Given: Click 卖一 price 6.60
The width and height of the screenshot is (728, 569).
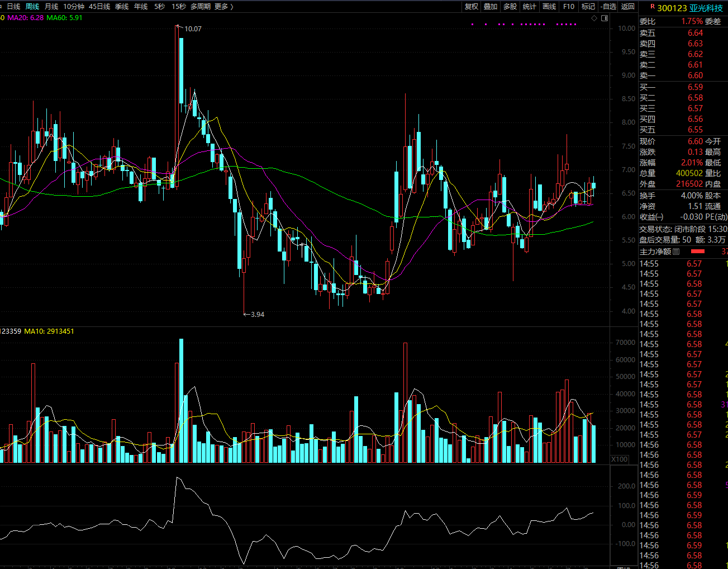Looking at the screenshot, I should (x=695, y=75).
